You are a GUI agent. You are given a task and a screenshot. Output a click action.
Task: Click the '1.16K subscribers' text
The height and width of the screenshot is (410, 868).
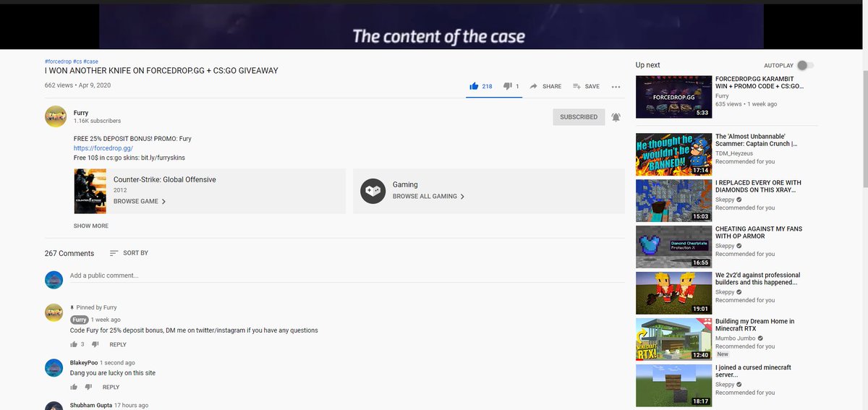point(98,121)
